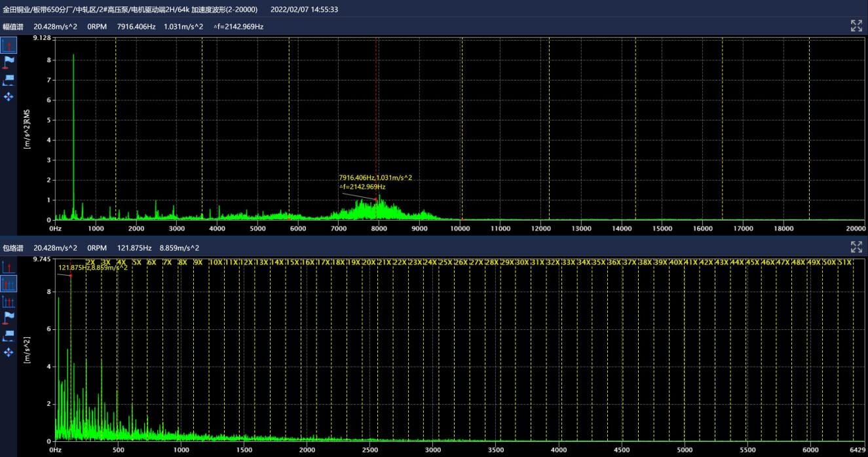Viewport: 868px width, 457px height.
Task: Expand amplitude spectrum chart to fullscreen
Action: [856, 26]
